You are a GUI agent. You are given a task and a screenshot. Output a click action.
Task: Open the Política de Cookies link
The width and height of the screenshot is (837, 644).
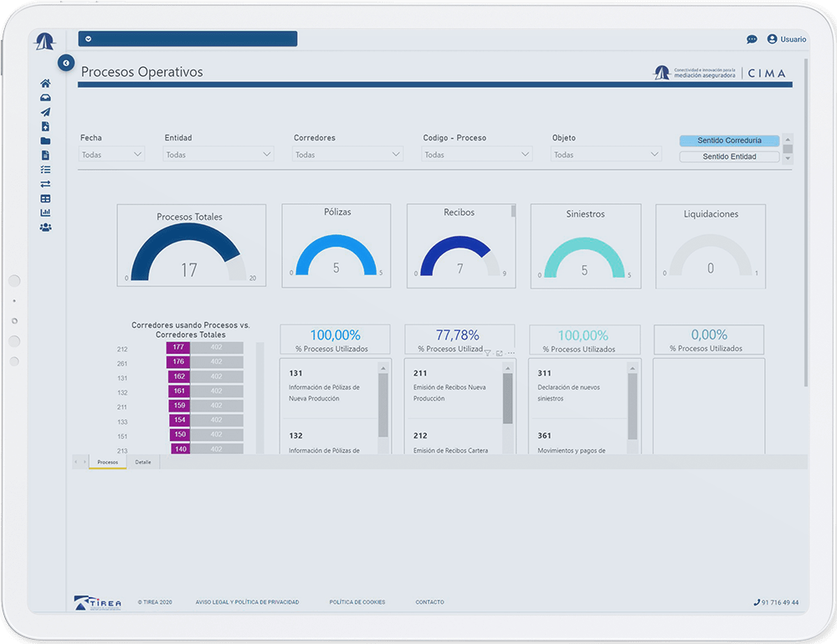(357, 602)
